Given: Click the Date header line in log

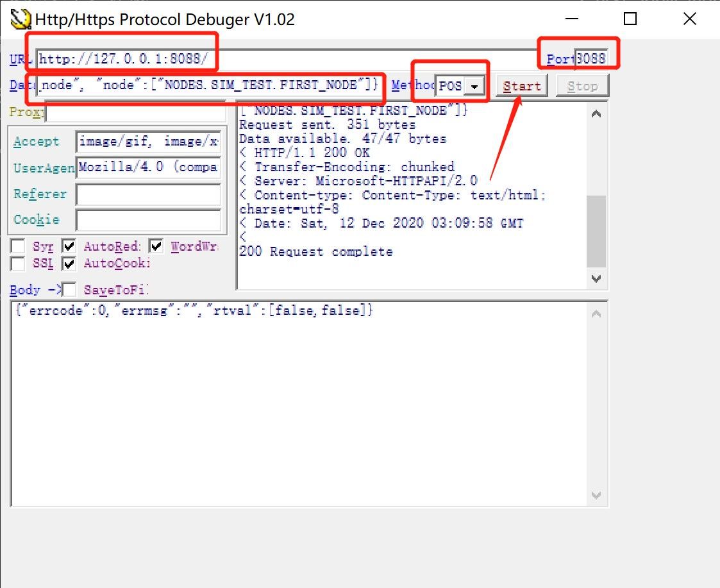Looking at the screenshot, I should 381,224.
